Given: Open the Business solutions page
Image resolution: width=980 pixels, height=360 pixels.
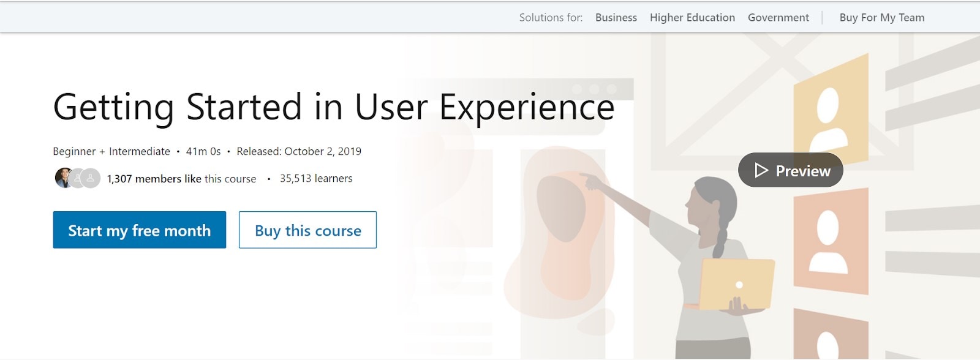Looking at the screenshot, I should pyautogui.click(x=616, y=18).
